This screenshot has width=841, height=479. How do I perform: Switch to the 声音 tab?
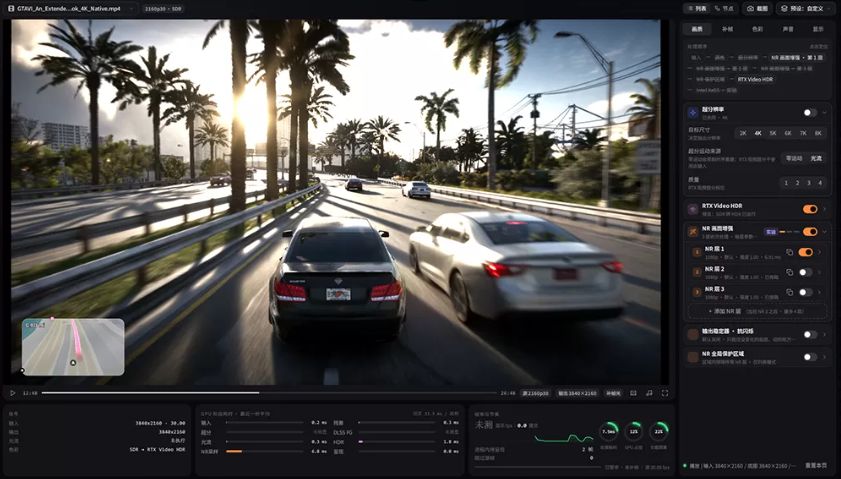tap(787, 29)
